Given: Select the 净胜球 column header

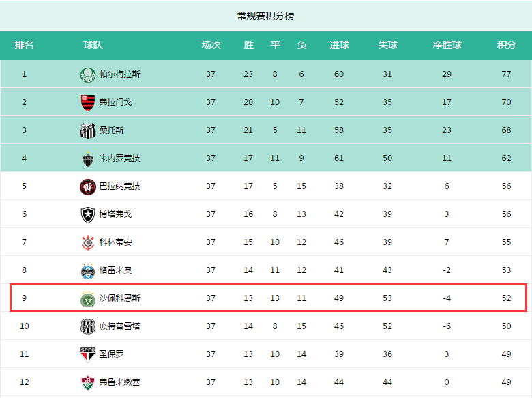Looking at the screenshot, I should click(x=447, y=45).
